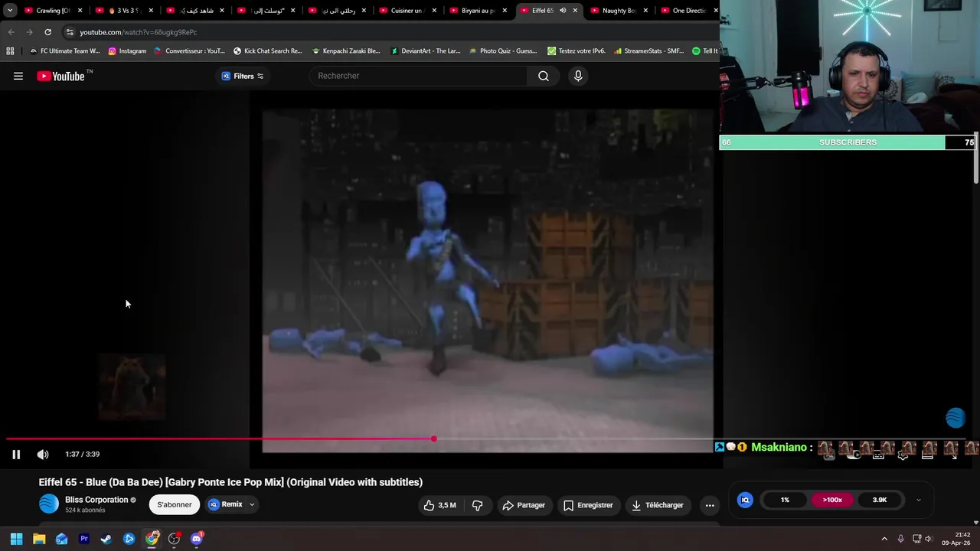Save video with Enregistrer
The height and width of the screenshot is (551, 980).
coord(588,505)
